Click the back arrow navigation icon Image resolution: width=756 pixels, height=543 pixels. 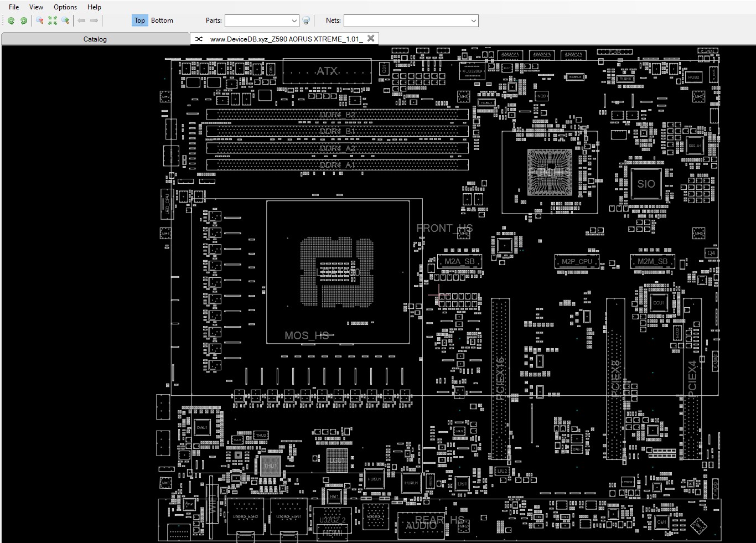[81, 20]
